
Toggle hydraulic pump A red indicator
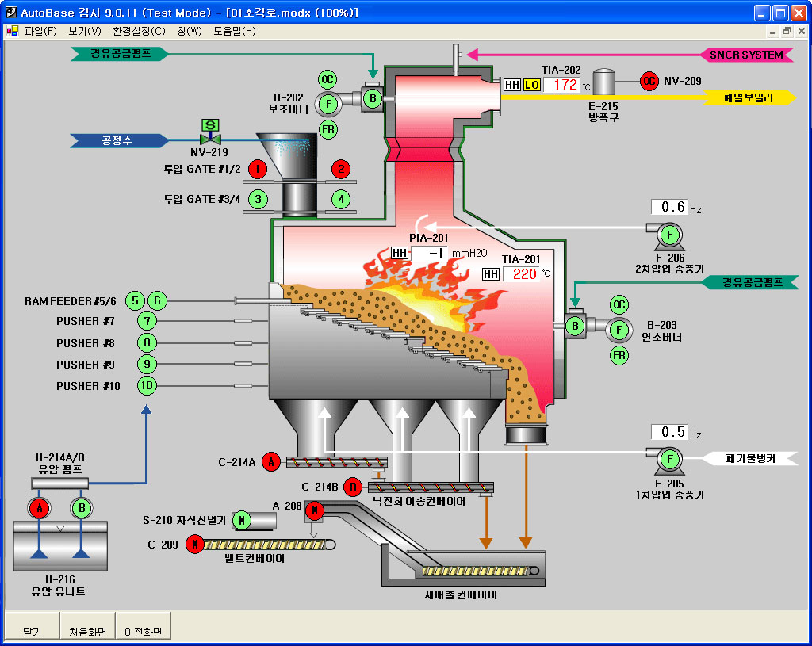(x=38, y=508)
